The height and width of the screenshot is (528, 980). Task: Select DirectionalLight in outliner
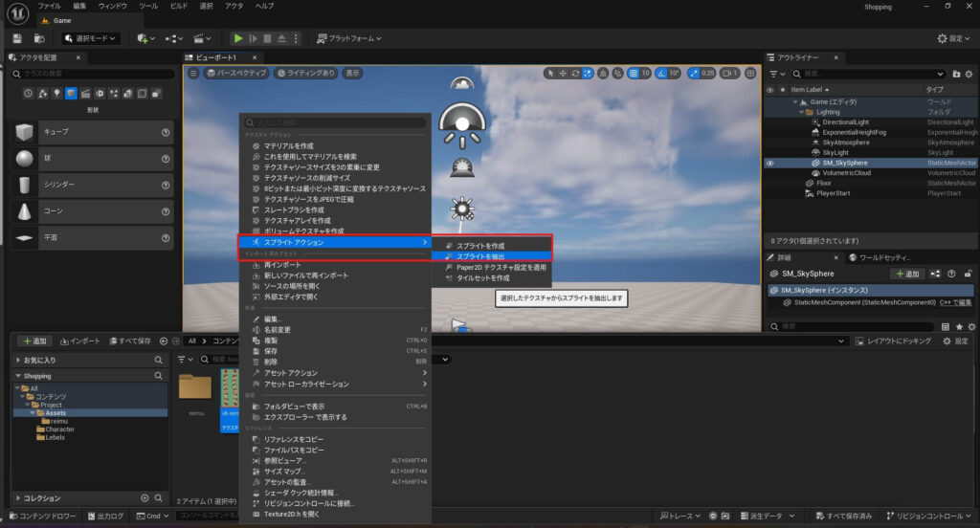click(x=845, y=122)
